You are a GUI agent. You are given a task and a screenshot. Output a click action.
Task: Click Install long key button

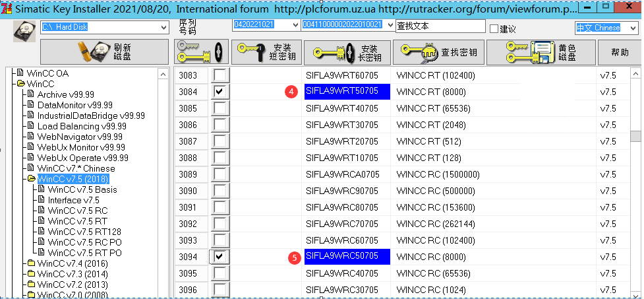(347, 52)
